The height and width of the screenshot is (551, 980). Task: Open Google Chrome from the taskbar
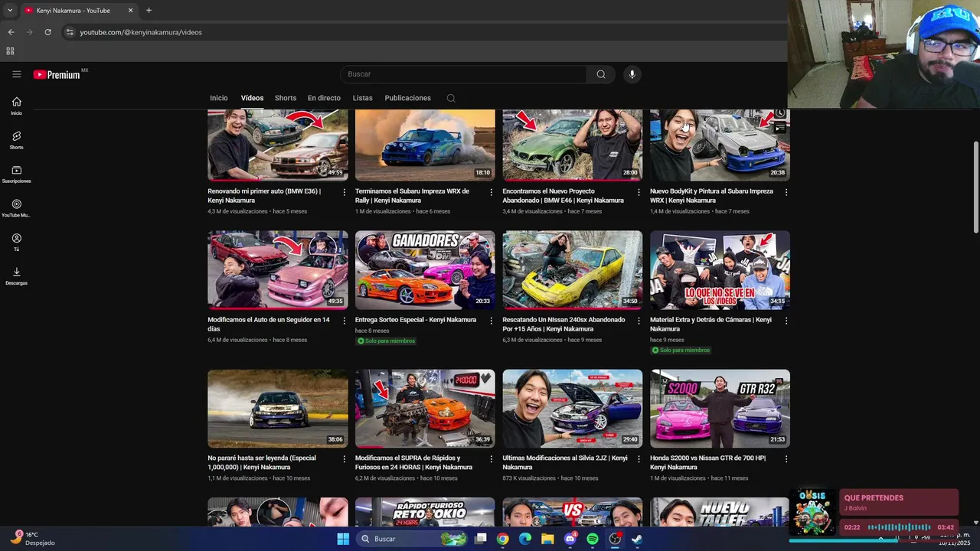502,539
